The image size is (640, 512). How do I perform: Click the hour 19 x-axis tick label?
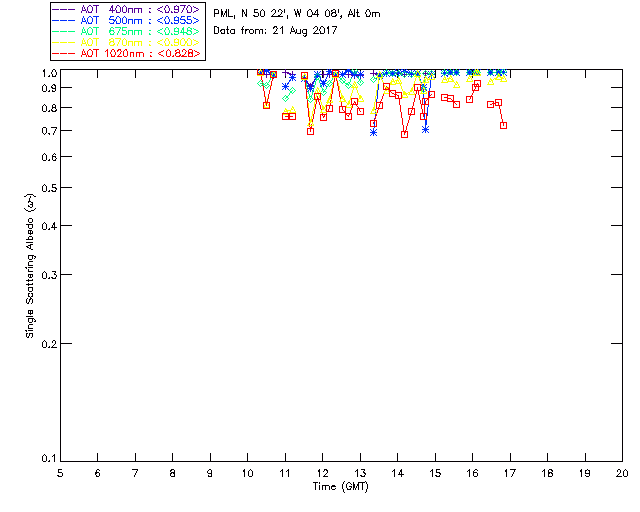585,473
